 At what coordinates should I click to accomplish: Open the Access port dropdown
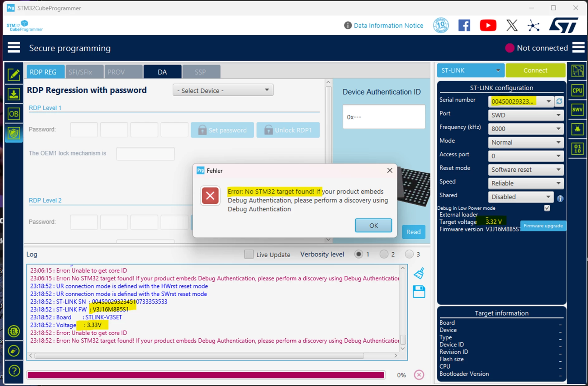click(x=526, y=156)
